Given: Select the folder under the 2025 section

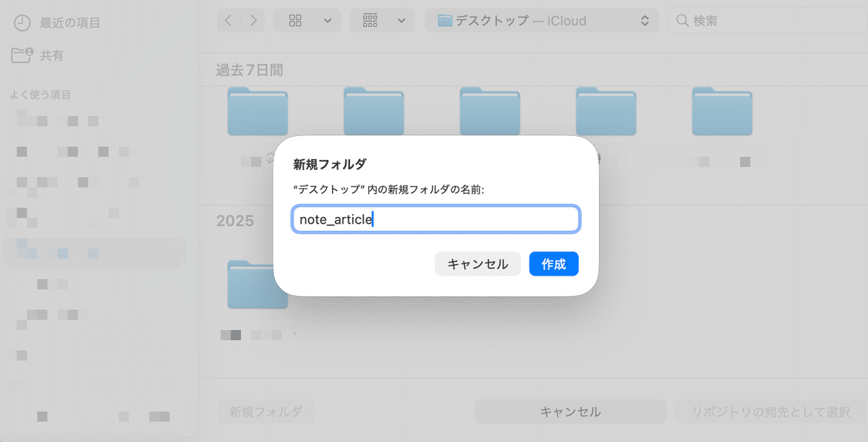Looking at the screenshot, I should [258, 284].
